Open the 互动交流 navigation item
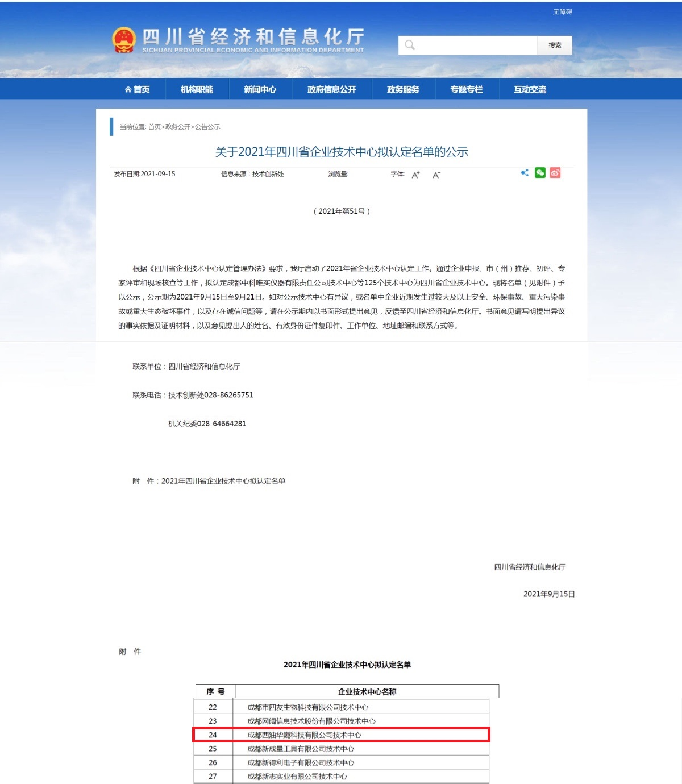 point(530,89)
